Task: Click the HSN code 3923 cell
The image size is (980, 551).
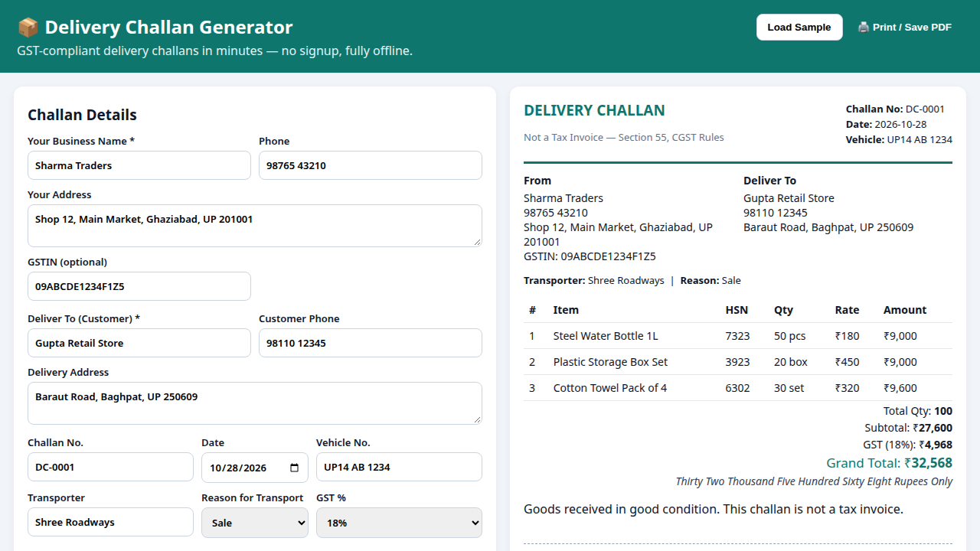Action: point(737,362)
